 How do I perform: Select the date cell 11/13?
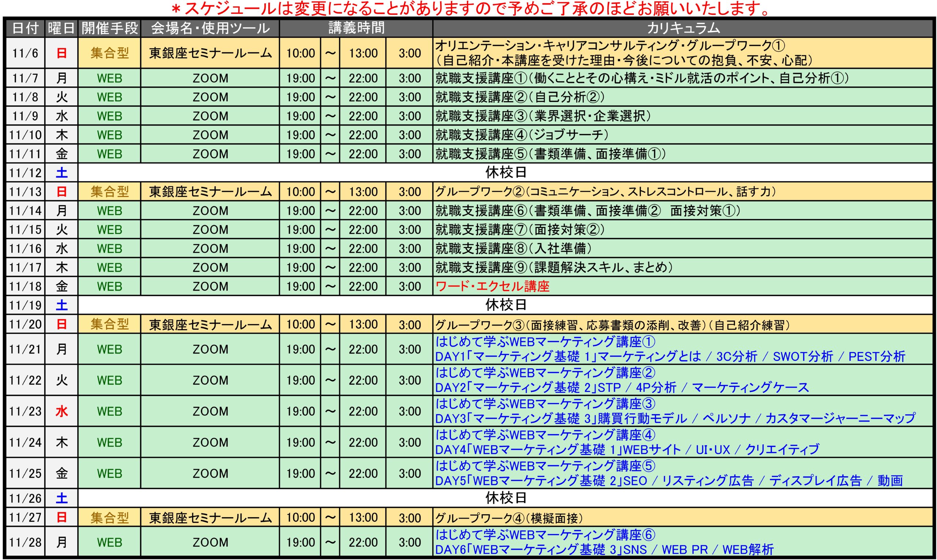coord(25,192)
